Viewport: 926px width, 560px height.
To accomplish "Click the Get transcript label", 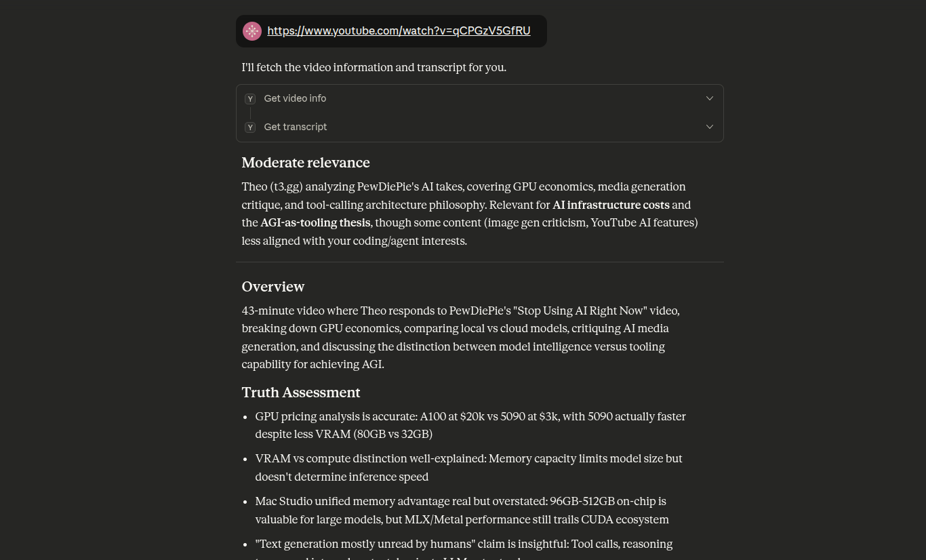I will click(296, 127).
